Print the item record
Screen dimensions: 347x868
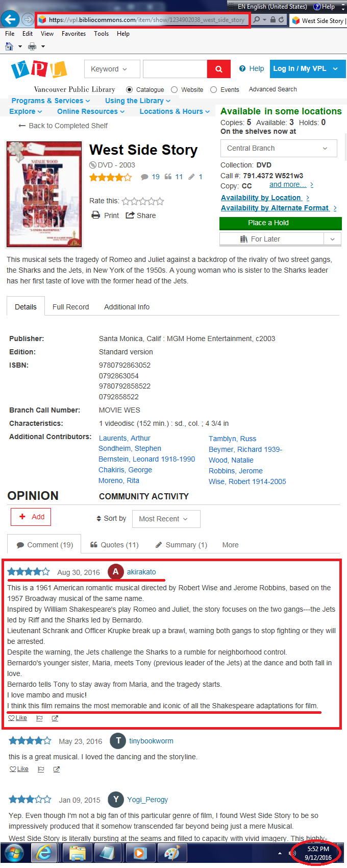pyautogui.click(x=105, y=215)
